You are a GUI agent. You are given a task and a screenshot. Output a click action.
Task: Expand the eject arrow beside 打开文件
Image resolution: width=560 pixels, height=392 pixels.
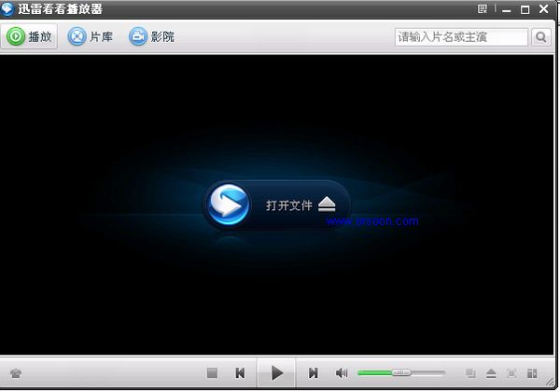click(x=326, y=205)
